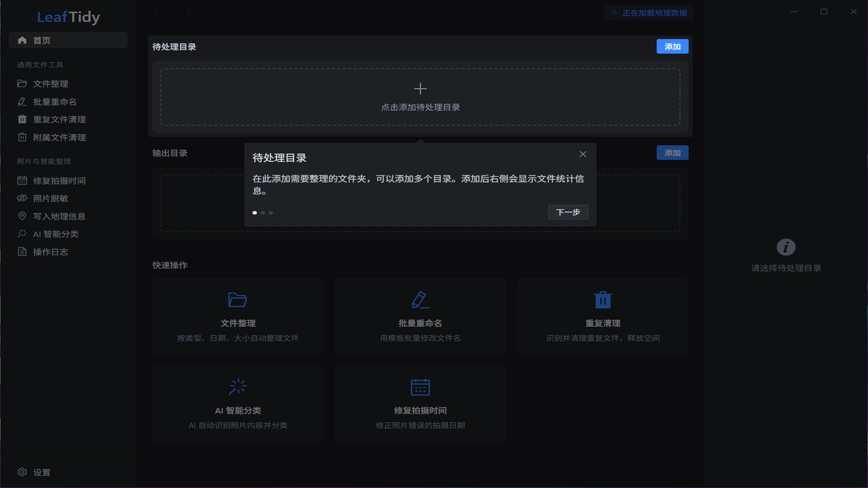Click the info icon in right panel
This screenshot has height=488, width=868.
(786, 247)
